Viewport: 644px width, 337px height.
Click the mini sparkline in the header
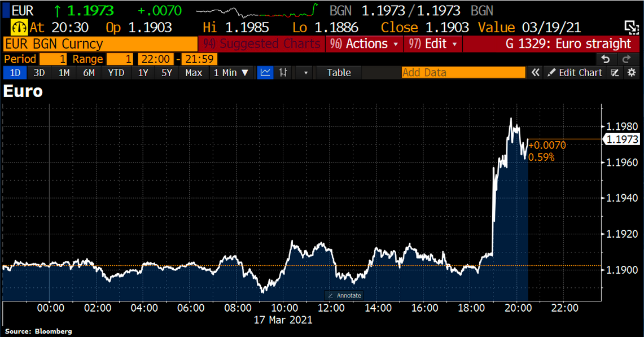click(x=257, y=11)
